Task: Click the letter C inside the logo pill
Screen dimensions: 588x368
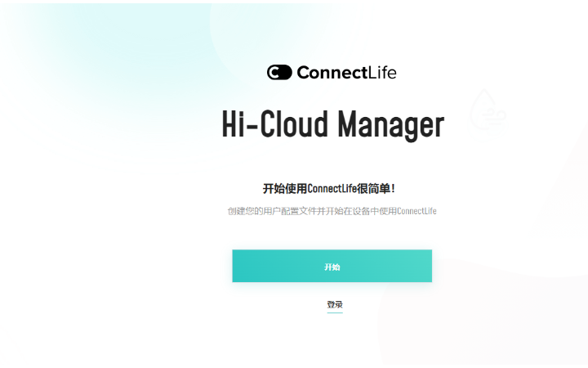Action: tap(275, 72)
